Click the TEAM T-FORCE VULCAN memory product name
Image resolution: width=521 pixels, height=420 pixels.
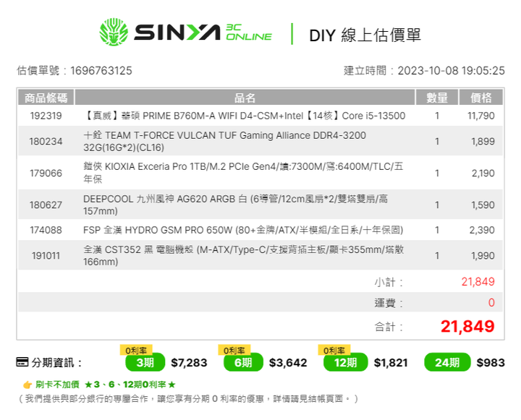coord(224,142)
